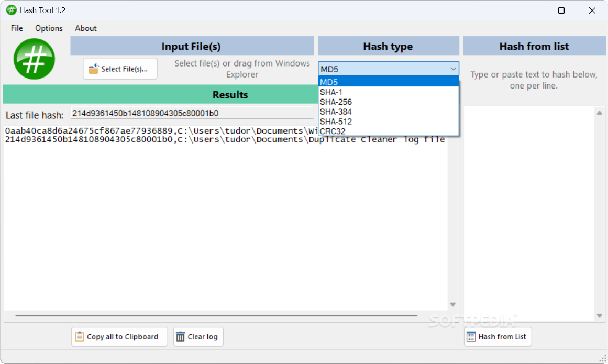Click the Hash Tool title bar icon
Screen dimensions: 608x364
point(11,10)
